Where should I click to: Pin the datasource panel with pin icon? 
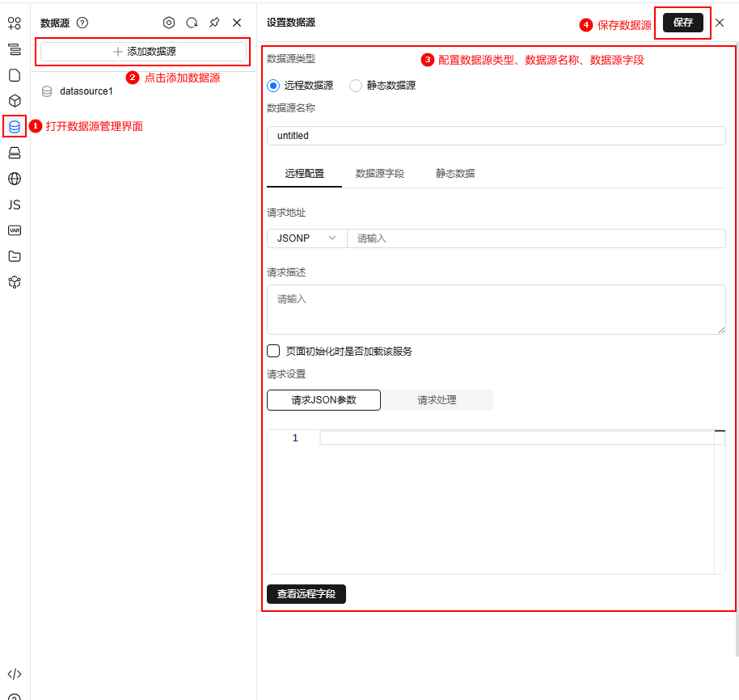click(214, 23)
